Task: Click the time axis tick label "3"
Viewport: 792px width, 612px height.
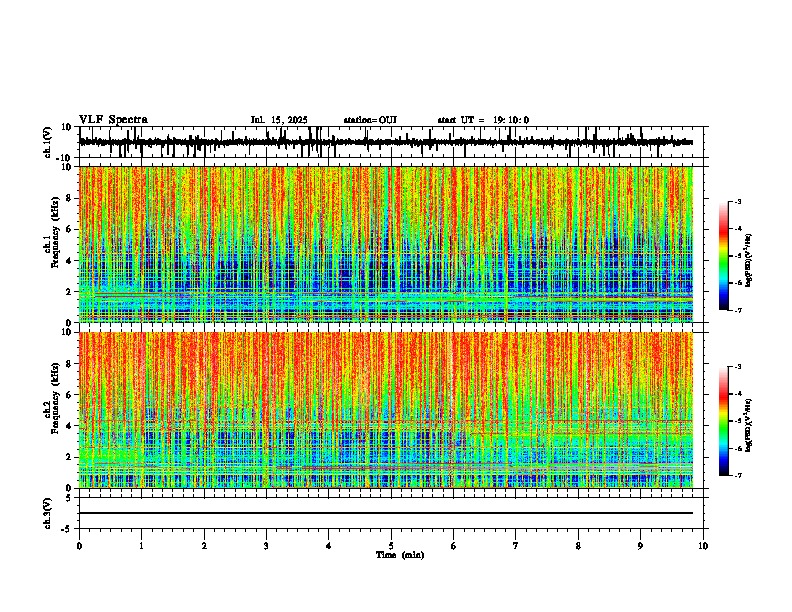Action: tap(266, 546)
